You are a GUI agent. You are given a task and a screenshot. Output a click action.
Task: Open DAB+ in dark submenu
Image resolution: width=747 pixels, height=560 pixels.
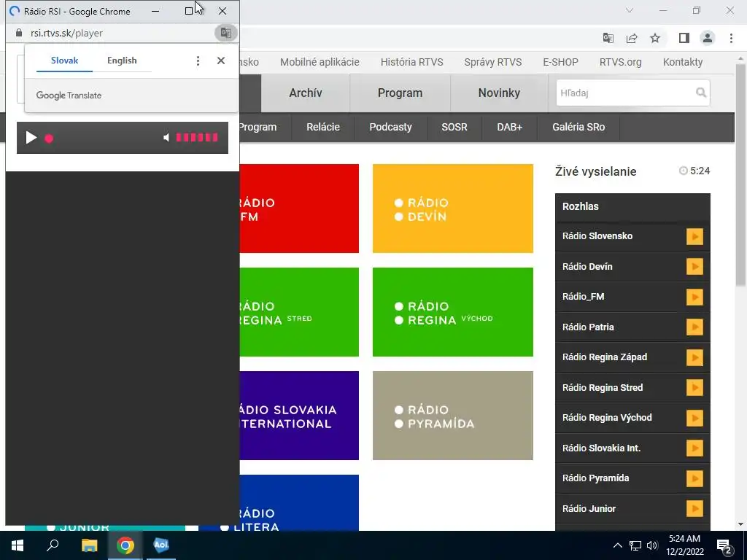[510, 127]
